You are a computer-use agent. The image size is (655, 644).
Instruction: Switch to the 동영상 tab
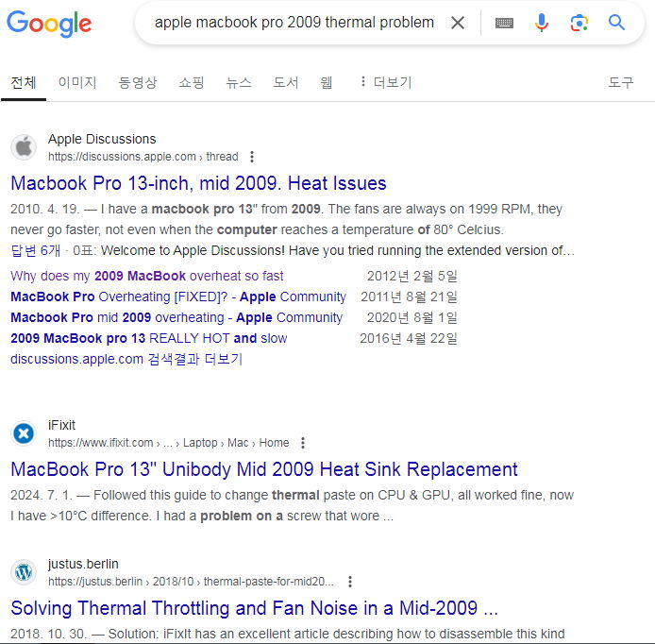coord(138,82)
